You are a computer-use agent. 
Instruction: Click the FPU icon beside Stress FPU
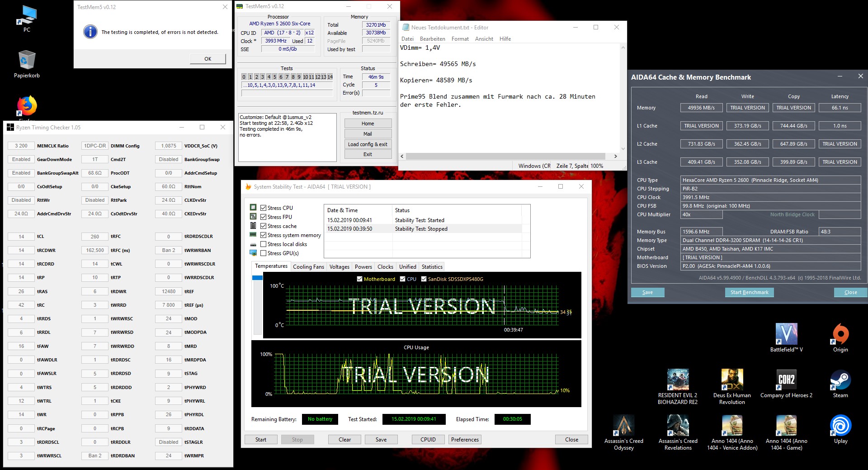pyautogui.click(x=253, y=216)
